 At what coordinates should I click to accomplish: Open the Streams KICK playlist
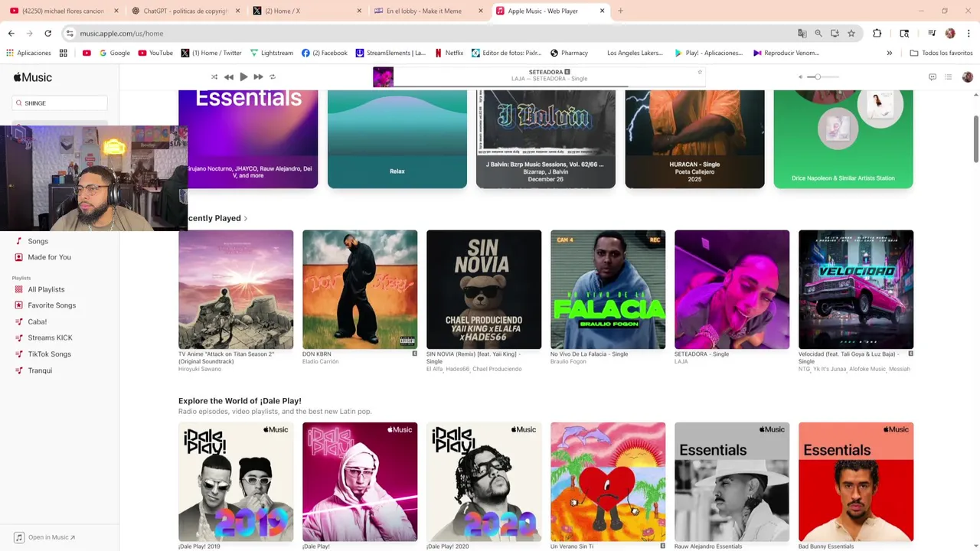50,337
